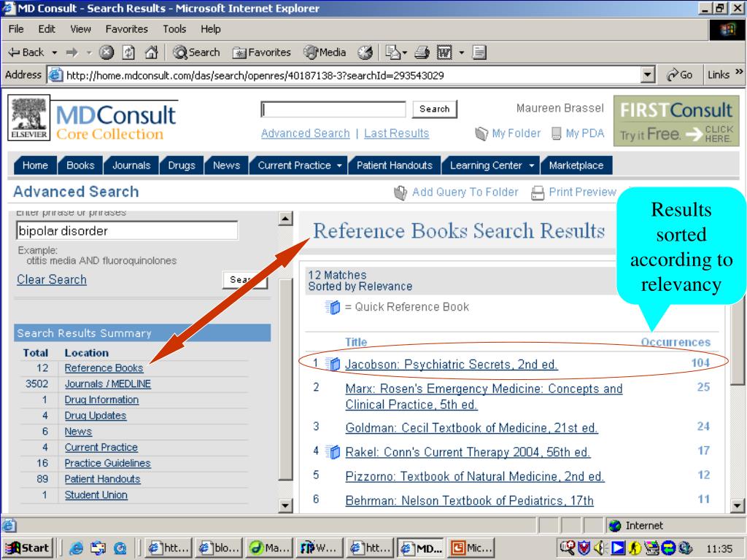This screenshot has width=747, height=560.
Task: Click the Mail toolbar icon
Action: point(392,52)
